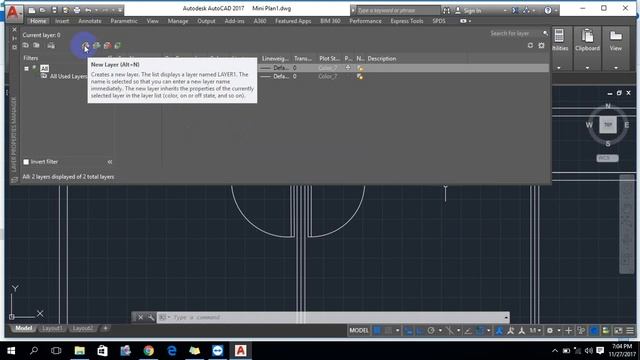Close the command line with its X
640x360 pixels.
140,317
